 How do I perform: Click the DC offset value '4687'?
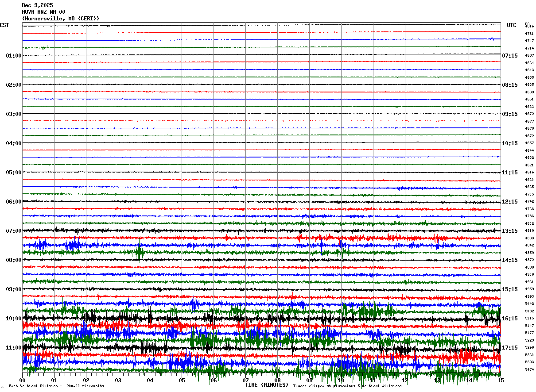529,55
